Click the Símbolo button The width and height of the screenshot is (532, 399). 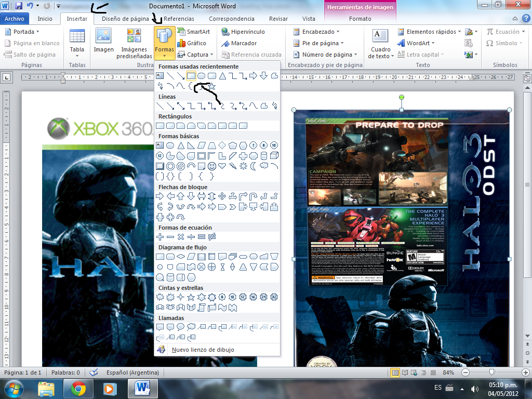click(504, 43)
